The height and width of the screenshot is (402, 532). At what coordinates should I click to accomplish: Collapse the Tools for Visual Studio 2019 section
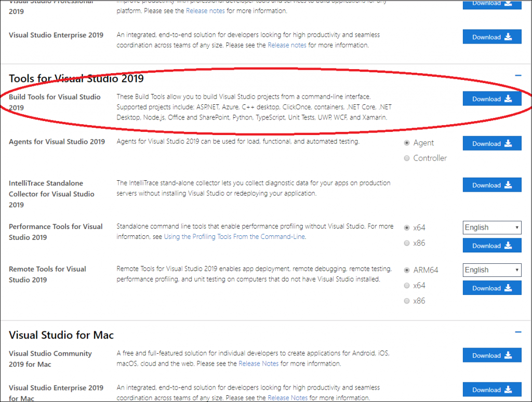[x=518, y=75]
